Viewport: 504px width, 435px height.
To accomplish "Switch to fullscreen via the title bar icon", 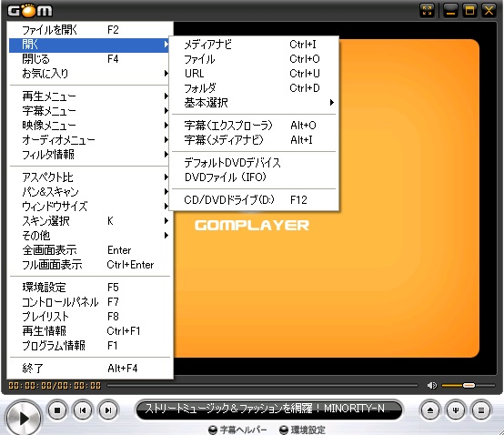I will 428,11.
